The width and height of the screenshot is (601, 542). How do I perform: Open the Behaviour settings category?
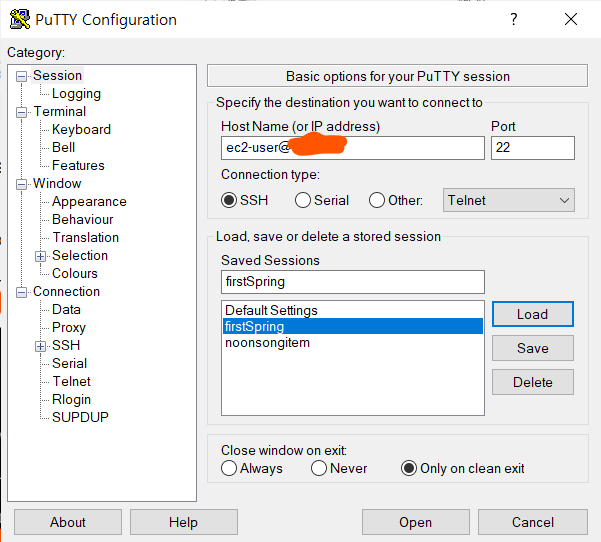coord(83,220)
